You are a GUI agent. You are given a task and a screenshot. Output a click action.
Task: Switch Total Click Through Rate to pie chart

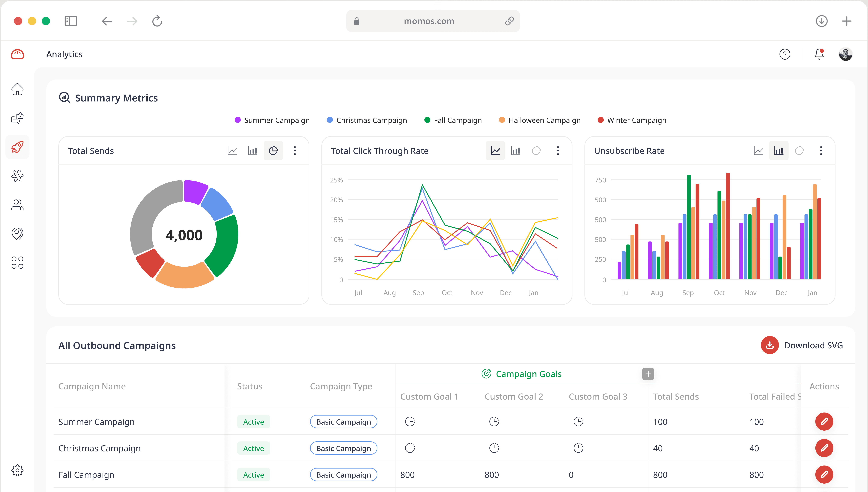[536, 151]
